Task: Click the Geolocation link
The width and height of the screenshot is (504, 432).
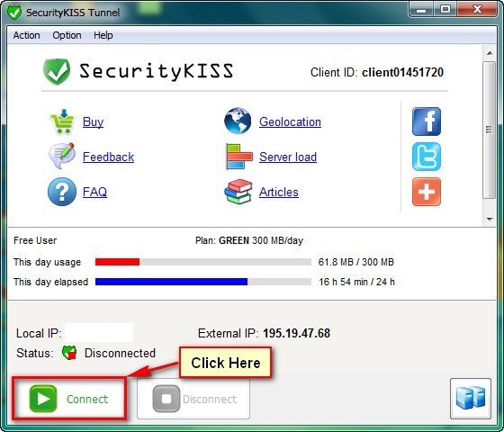Action: point(290,121)
